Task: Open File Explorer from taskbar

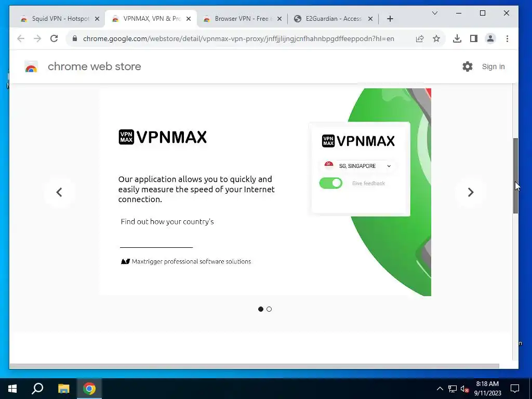Action: coord(63,389)
